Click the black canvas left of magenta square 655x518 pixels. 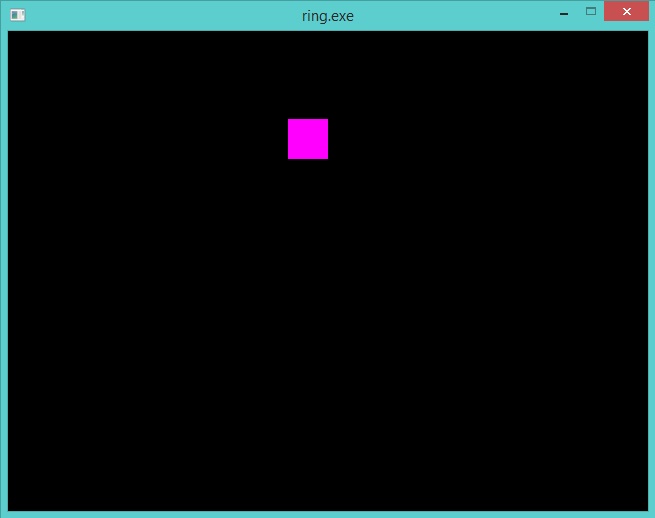(150, 139)
